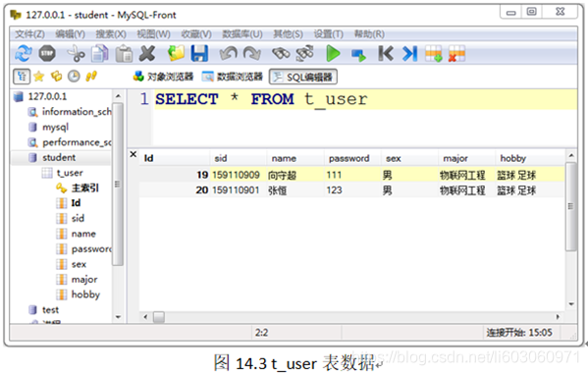Viewport: 588px width, 375px height.
Task: Close result grid with X button
Action: [134, 154]
